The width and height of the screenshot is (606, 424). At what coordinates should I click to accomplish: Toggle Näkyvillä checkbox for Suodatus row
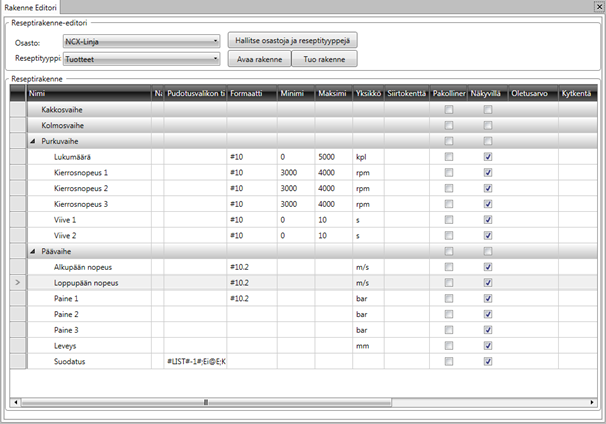click(487, 360)
